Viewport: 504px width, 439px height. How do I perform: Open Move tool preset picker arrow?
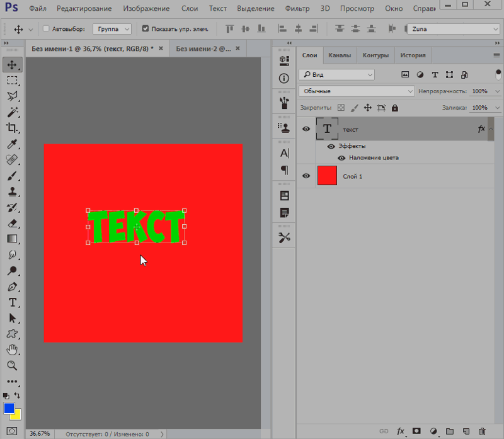[x=30, y=30]
